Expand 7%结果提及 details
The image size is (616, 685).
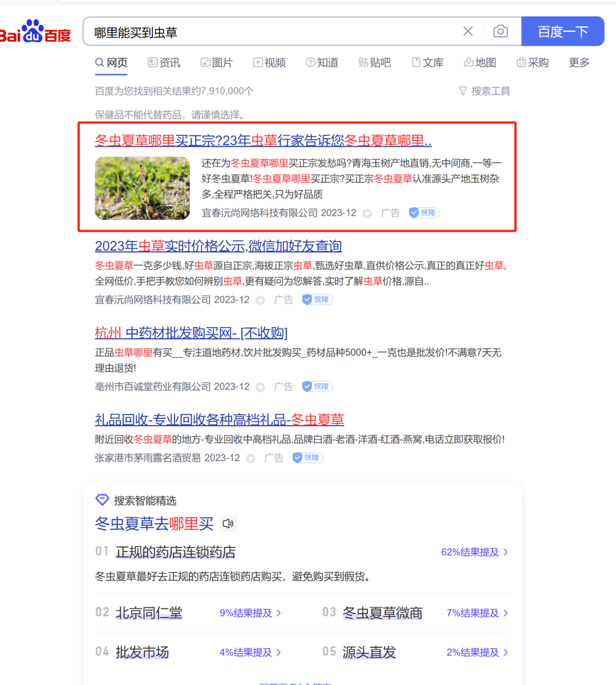[x=477, y=613]
